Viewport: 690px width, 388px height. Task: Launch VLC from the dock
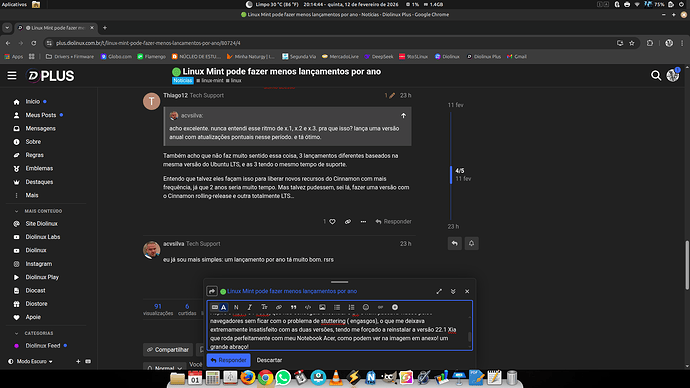pyautogui.click(x=336, y=377)
